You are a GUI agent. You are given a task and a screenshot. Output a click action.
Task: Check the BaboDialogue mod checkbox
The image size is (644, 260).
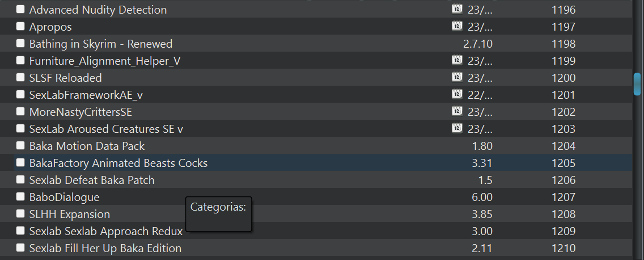(x=20, y=196)
